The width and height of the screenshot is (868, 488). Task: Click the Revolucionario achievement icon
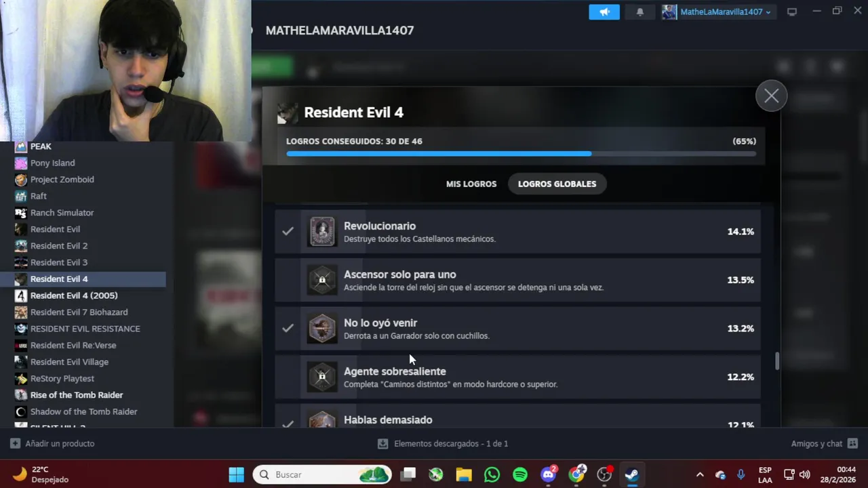coord(322,232)
